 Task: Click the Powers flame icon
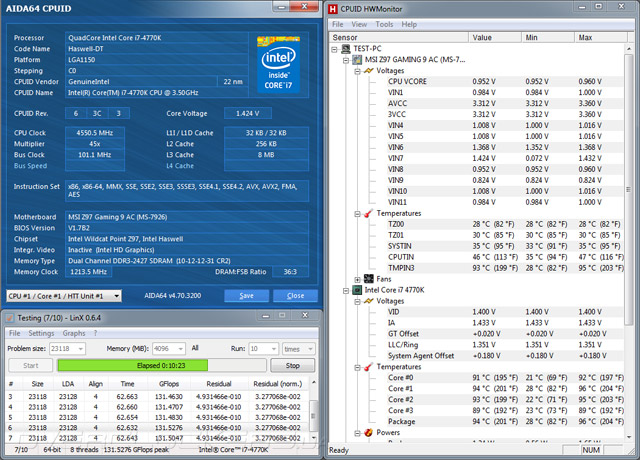pos(369,432)
